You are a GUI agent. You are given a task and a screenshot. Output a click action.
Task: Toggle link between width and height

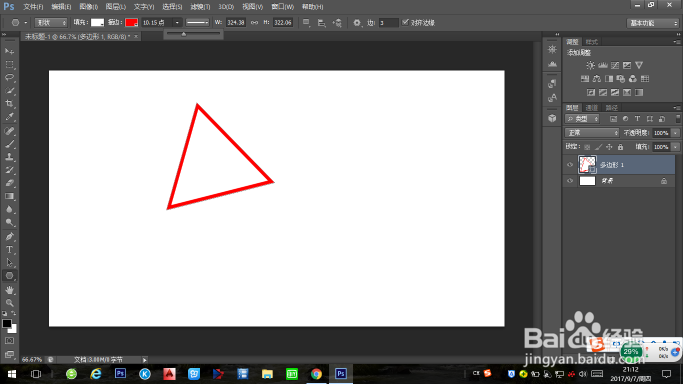[254, 23]
